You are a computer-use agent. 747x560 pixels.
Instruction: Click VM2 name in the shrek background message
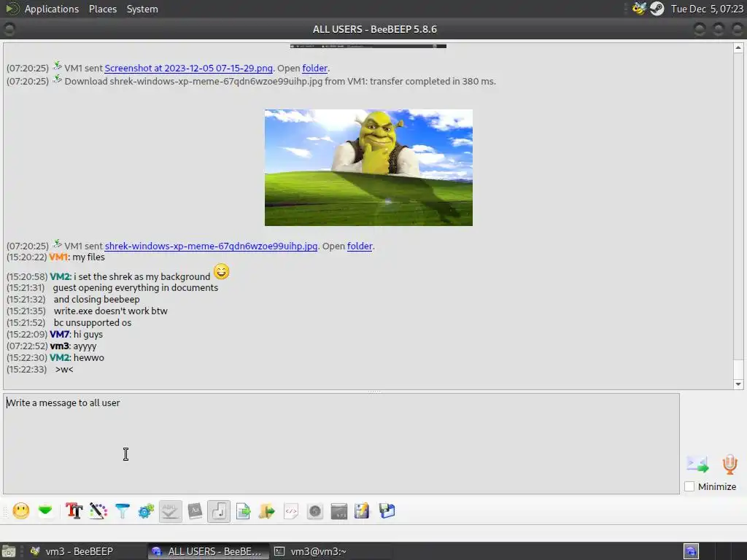pos(60,276)
